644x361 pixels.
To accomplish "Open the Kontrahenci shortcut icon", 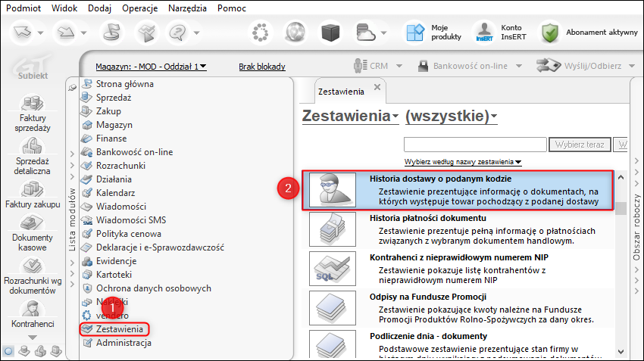I will pos(32,309).
